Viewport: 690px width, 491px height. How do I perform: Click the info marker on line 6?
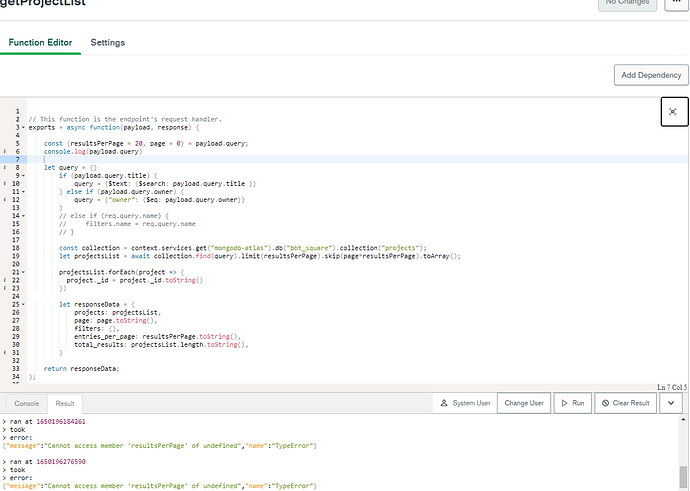coord(6,152)
